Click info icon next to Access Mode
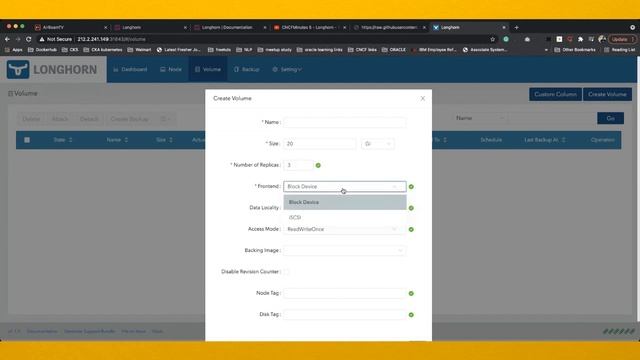640x360 pixels. pos(411,229)
